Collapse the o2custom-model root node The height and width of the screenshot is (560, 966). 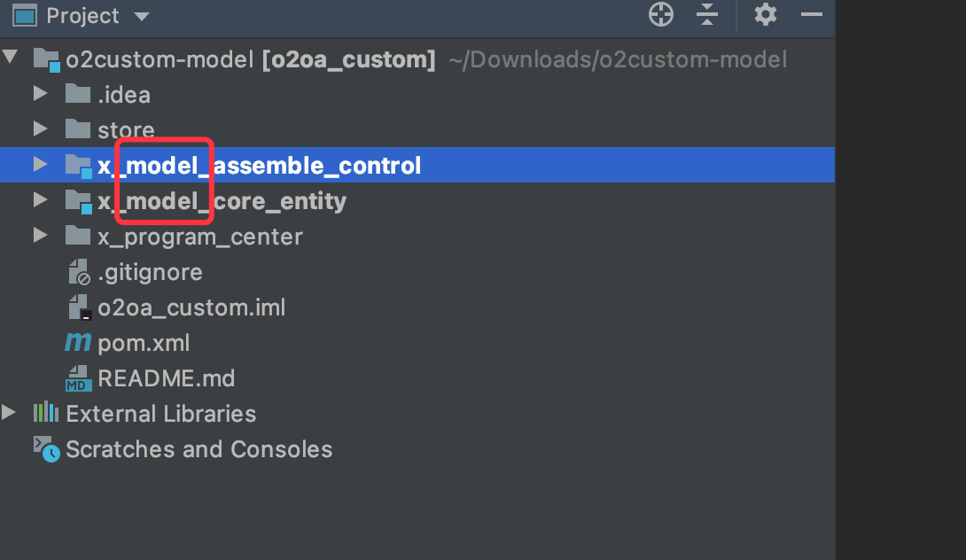point(10,58)
